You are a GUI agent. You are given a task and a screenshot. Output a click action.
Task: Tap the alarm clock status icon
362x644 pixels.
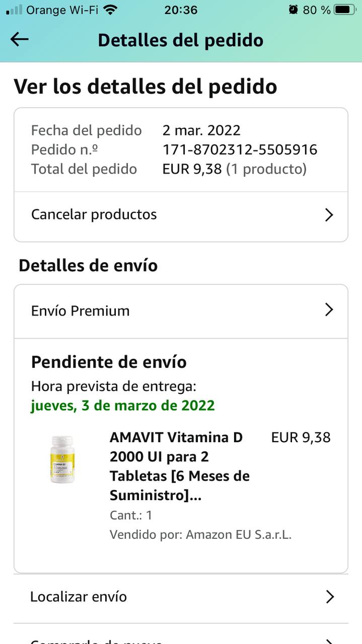pos(294,10)
